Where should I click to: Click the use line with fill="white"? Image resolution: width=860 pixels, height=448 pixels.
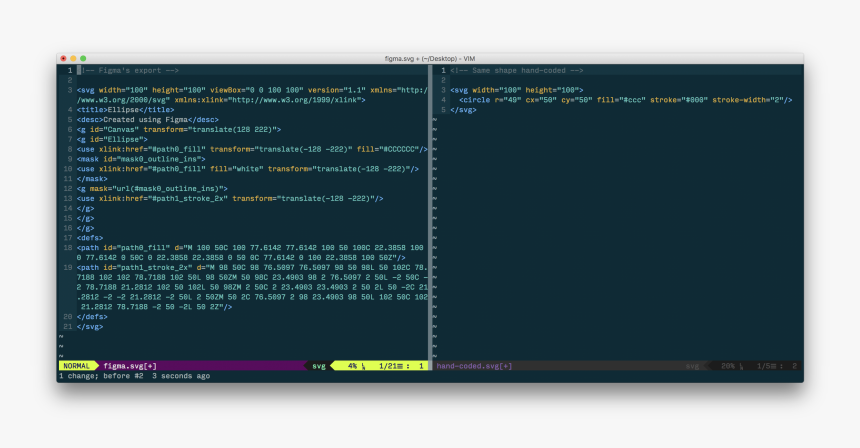[248, 169]
